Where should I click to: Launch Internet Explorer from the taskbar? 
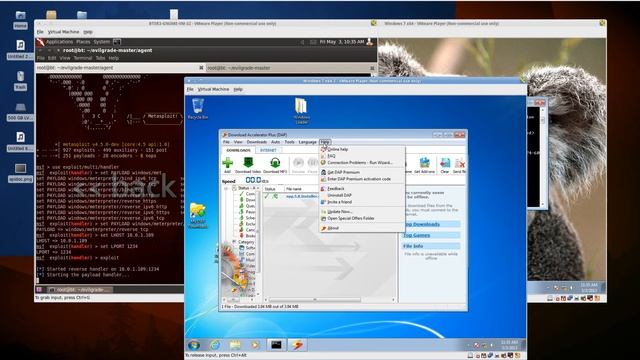tap(215, 345)
